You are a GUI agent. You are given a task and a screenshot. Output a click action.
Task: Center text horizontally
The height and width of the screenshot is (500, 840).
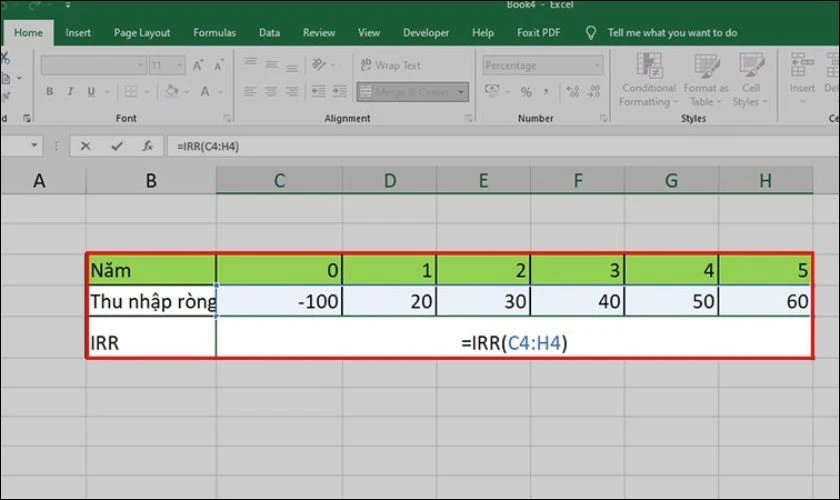click(271, 92)
